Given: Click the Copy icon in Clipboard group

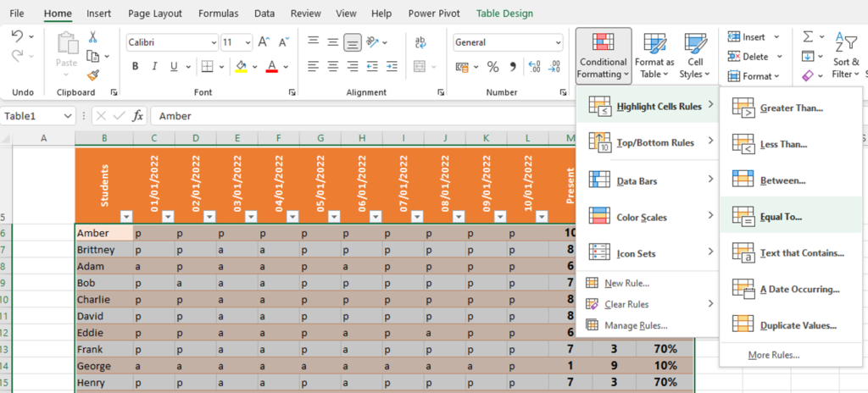Looking at the screenshot, I should click(x=93, y=56).
